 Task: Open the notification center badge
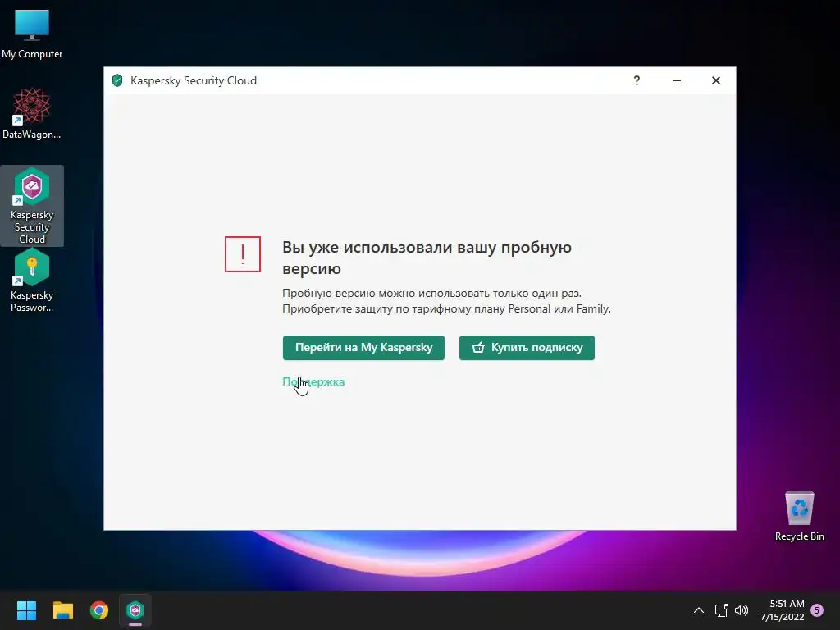tap(817, 610)
